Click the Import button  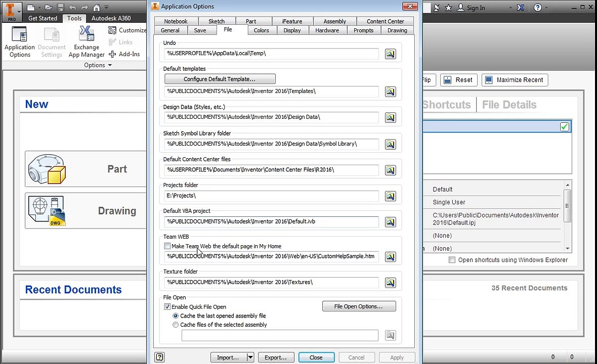[x=228, y=357]
